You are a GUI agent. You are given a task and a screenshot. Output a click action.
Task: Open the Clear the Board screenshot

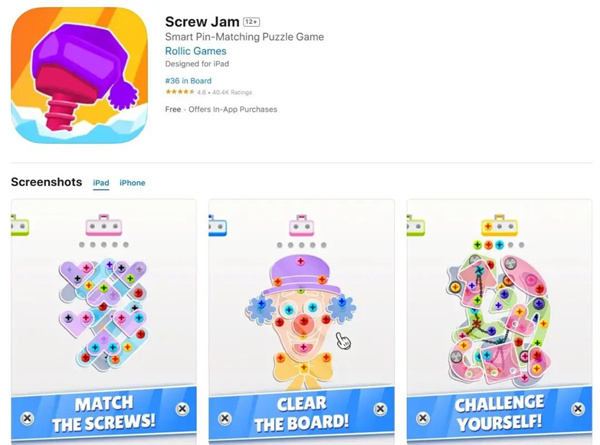[x=302, y=321]
